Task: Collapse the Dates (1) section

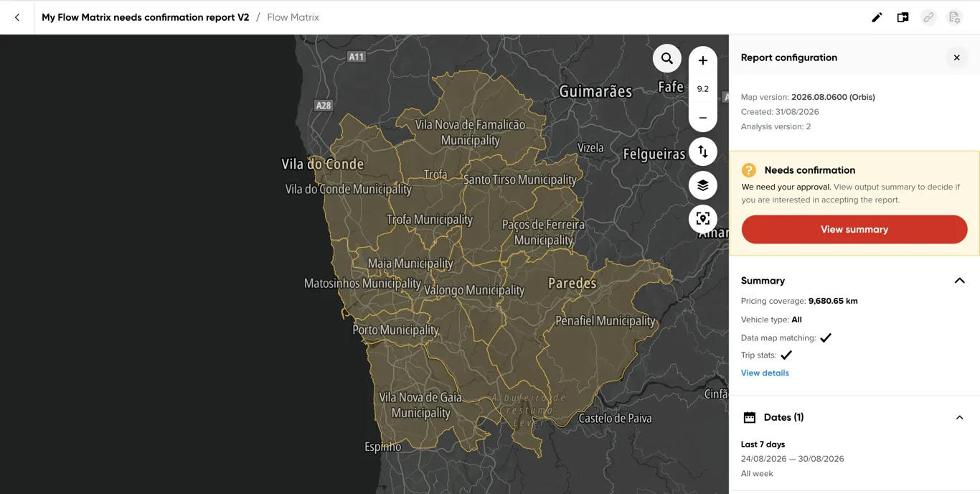Action: pos(959,417)
